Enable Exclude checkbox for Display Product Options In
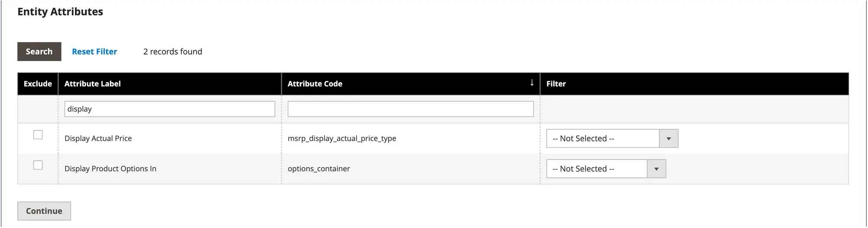This screenshot has height=228, width=868. 38,165
